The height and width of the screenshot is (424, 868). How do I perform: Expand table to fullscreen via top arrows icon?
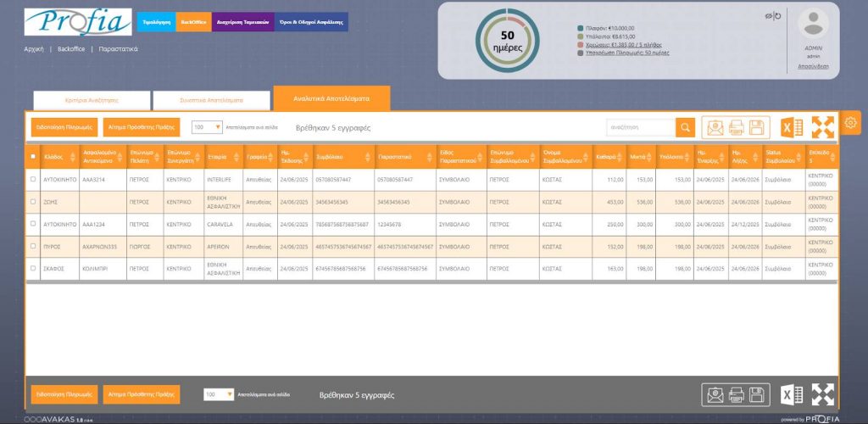point(823,127)
